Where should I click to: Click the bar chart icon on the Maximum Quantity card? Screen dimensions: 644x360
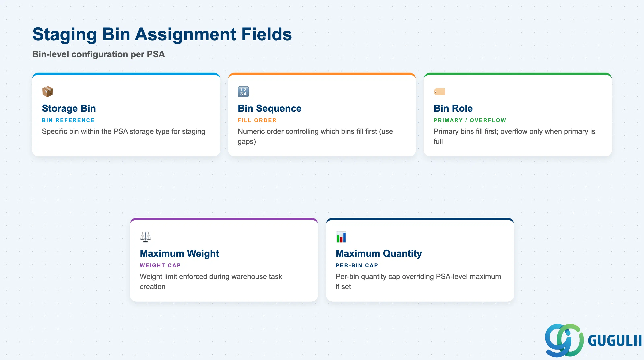pyautogui.click(x=341, y=237)
